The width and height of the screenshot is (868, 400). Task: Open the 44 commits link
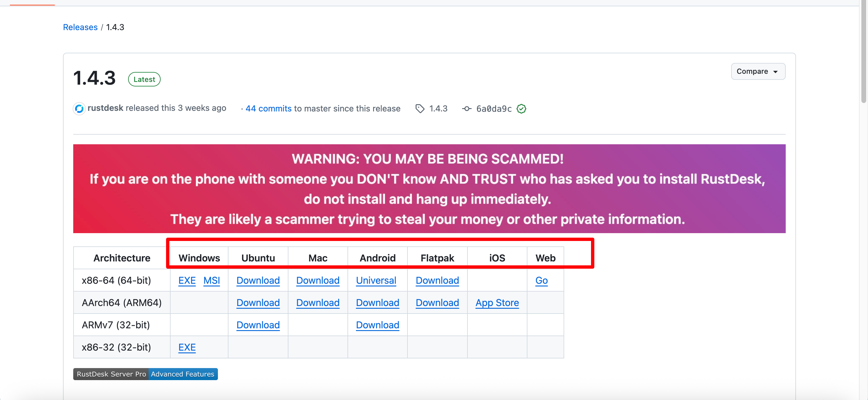click(x=268, y=108)
